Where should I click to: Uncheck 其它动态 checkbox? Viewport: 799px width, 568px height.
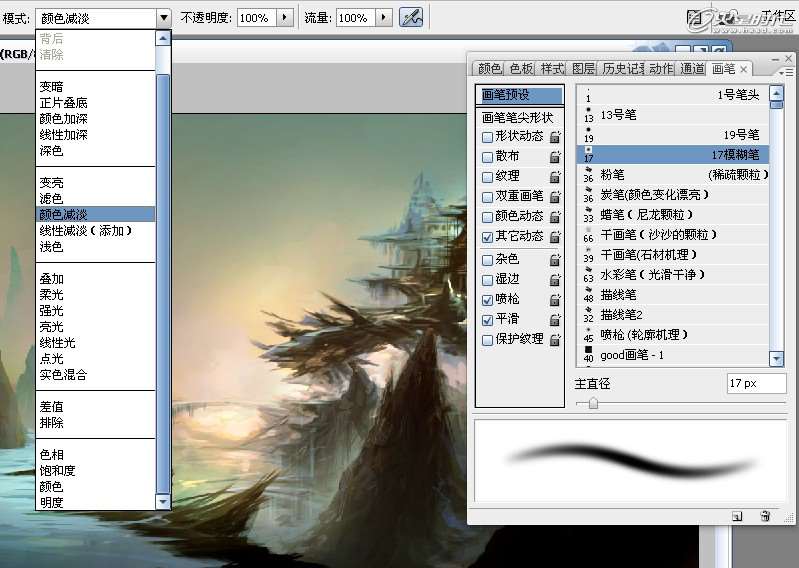[x=487, y=237]
